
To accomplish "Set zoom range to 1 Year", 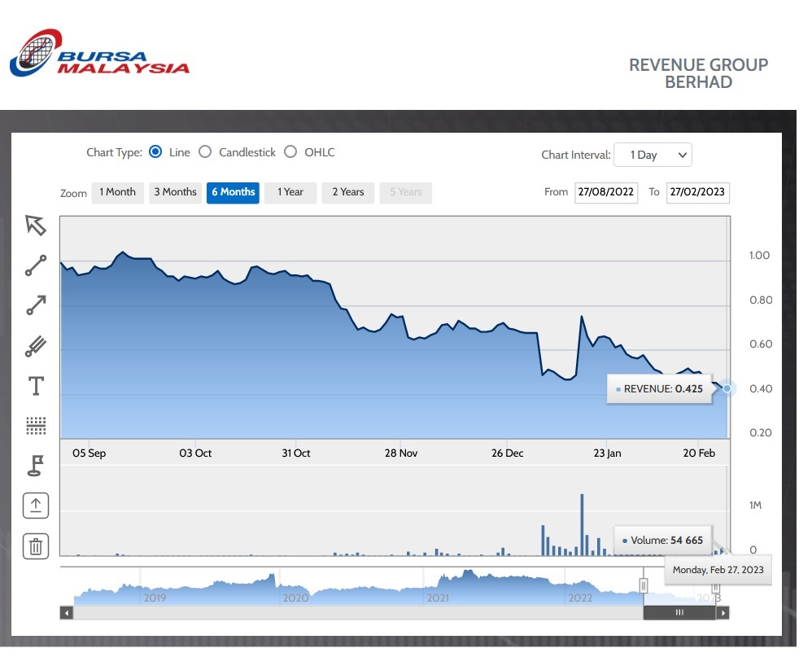I will point(290,193).
